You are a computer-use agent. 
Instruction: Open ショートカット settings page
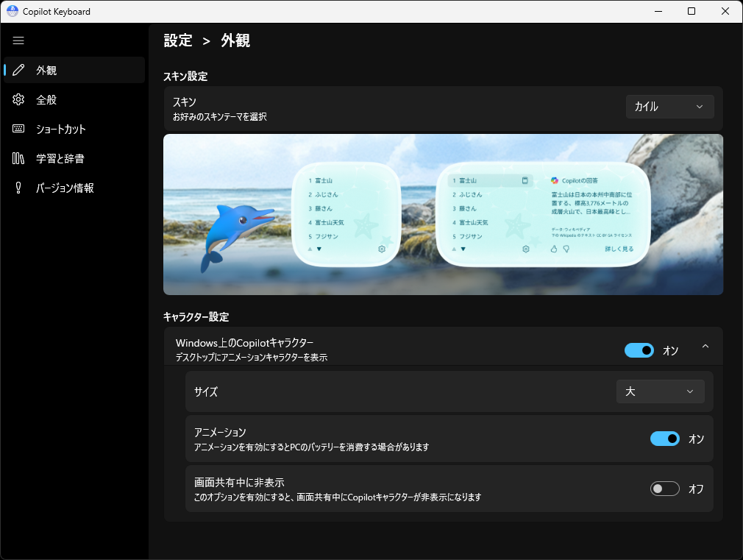[74, 129]
